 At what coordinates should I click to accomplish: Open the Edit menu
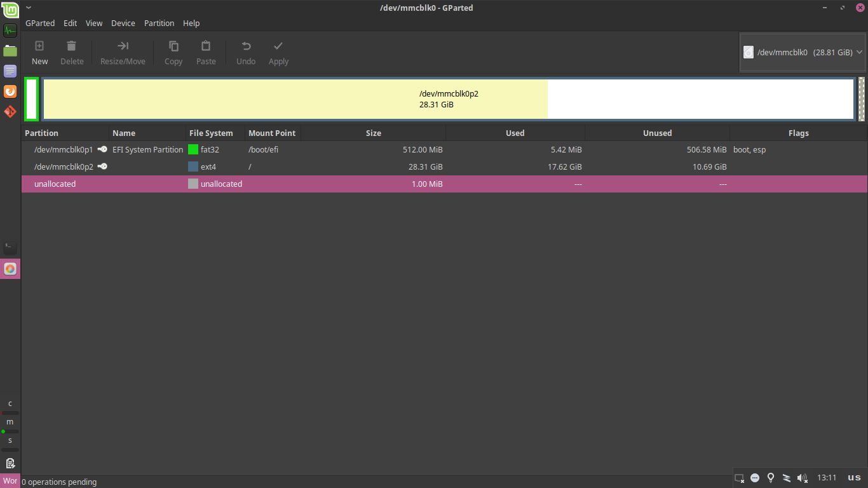point(70,23)
